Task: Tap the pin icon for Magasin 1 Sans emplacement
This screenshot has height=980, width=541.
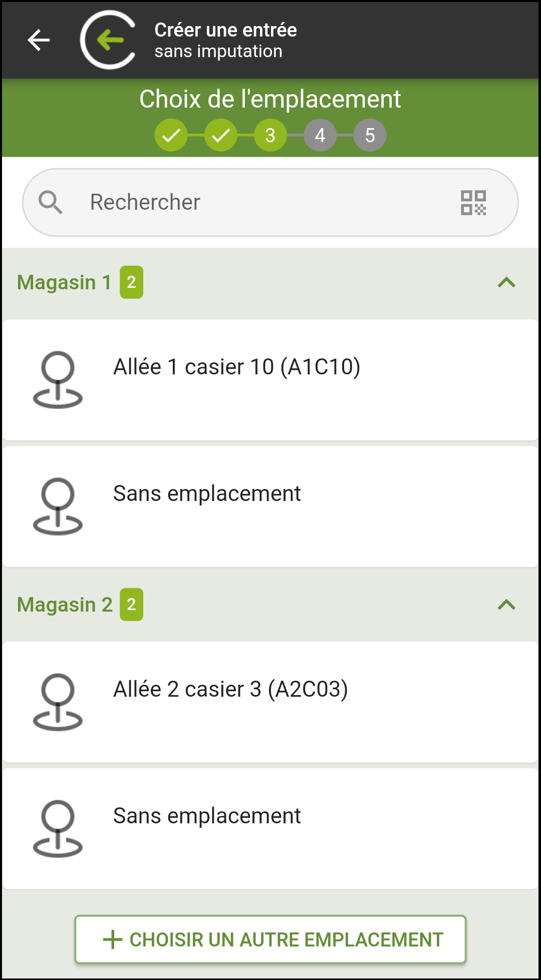Action: [58, 507]
